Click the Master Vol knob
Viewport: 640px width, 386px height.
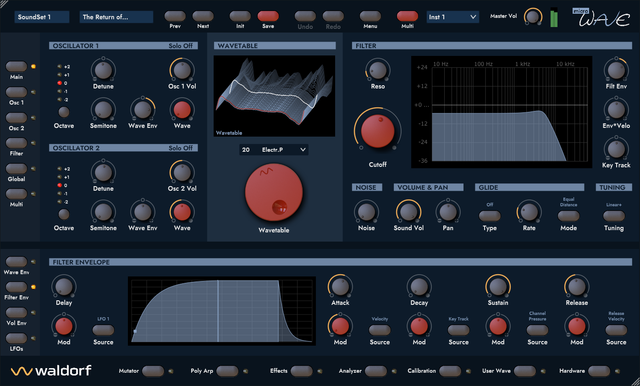click(532, 17)
